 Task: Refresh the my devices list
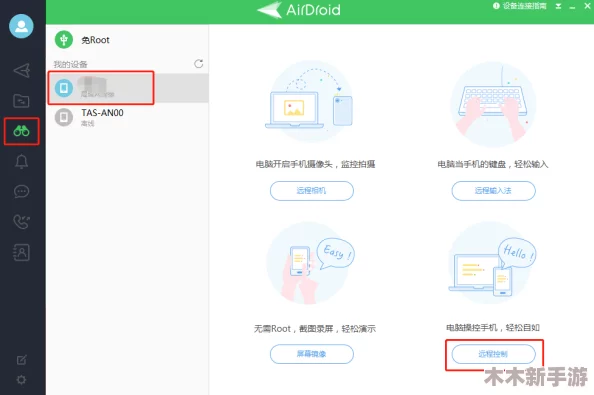tap(199, 64)
